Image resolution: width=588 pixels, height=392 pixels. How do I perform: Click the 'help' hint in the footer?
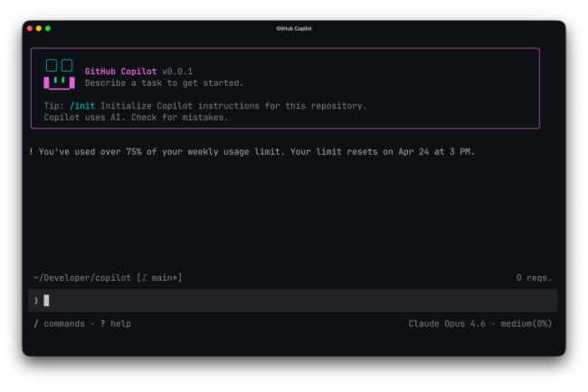(x=120, y=323)
